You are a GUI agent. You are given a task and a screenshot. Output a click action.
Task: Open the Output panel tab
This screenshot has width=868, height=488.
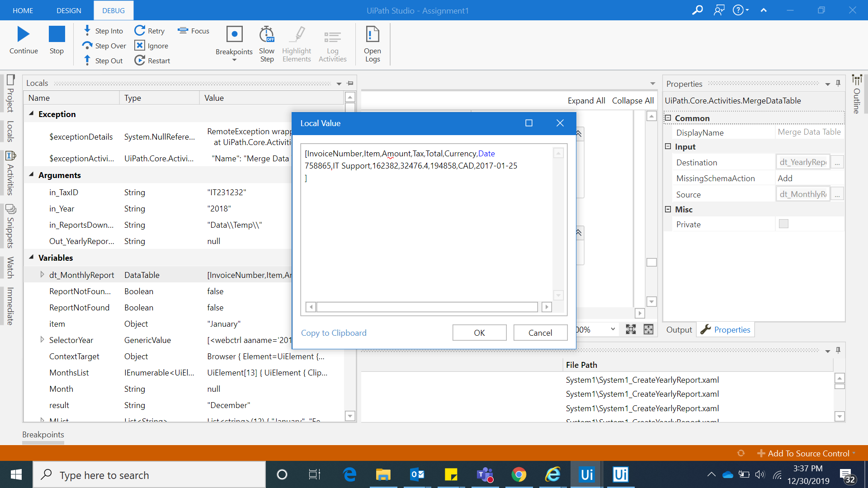click(679, 329)
